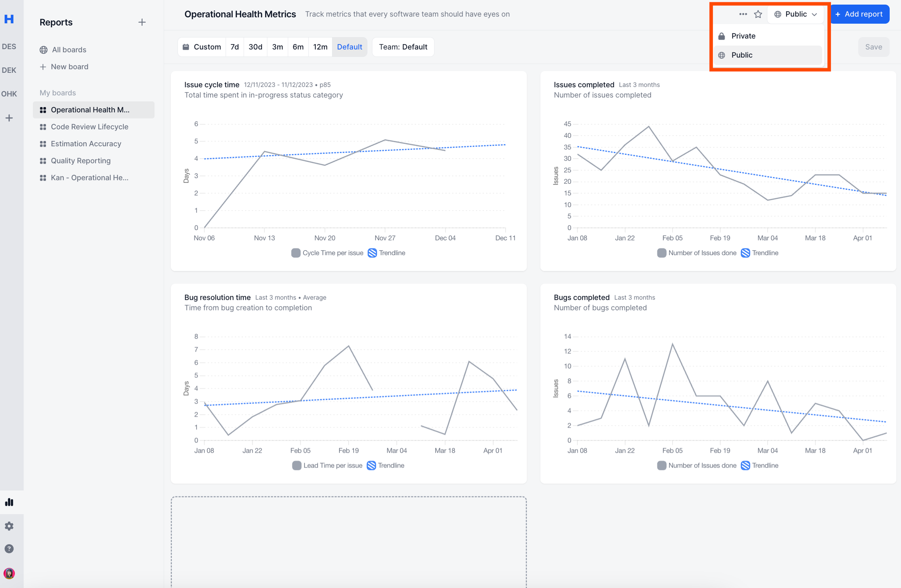Click the Add report button
The width and height of the screenshot is (901, 588).
click(x=859, y=14)
